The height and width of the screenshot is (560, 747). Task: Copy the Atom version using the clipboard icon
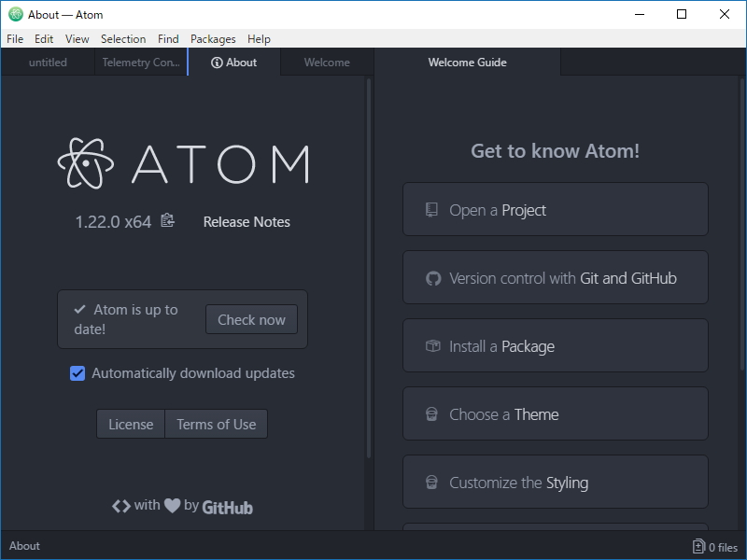[x=166, y=221]
